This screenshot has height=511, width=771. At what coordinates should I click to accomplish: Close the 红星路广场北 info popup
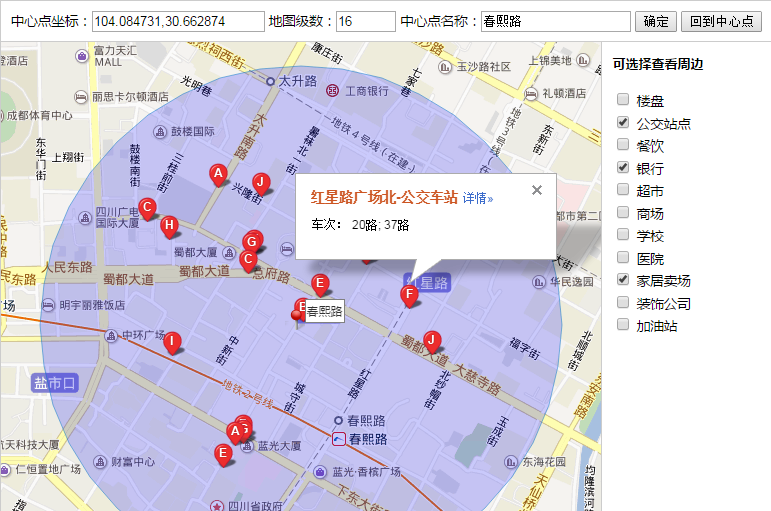[x=537, y=190]
